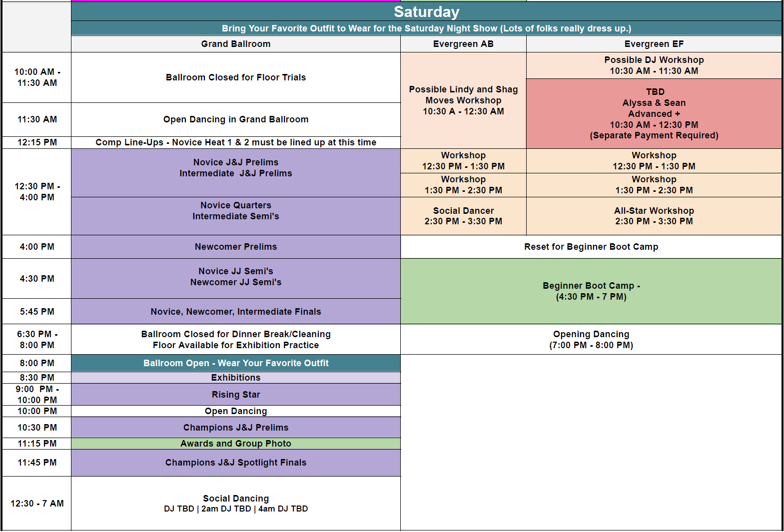784x532 pixels.
Task: Click the Champions J&J Prelims cell
Action: pyautogui.click(x=236, y=428)
